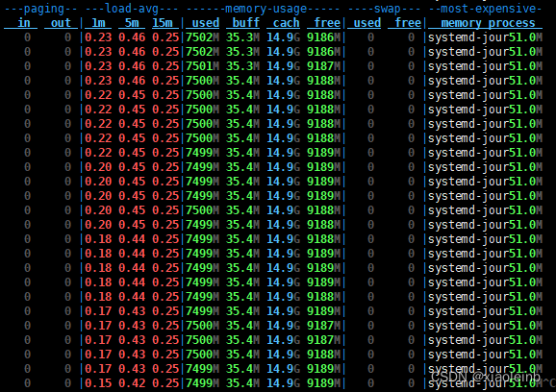
Task: Select the paging "out" column header
Action: click(x=61, y=23)
